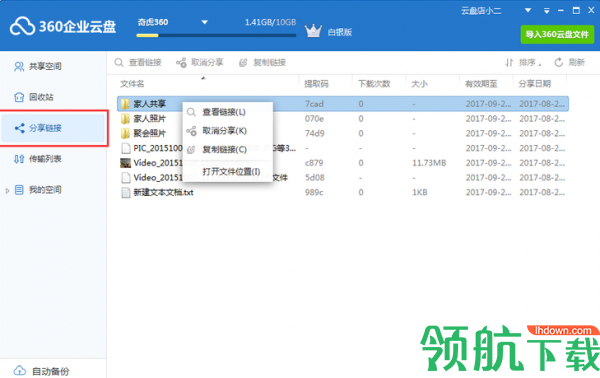The width and height of the screenshot is (600, 378).
Task: Open the 排序 sort dropdown
Action: tap(523, 62)
